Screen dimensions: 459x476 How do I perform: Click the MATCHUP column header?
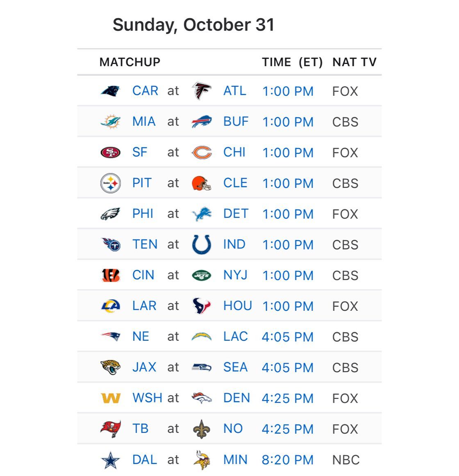pos(130,62)
